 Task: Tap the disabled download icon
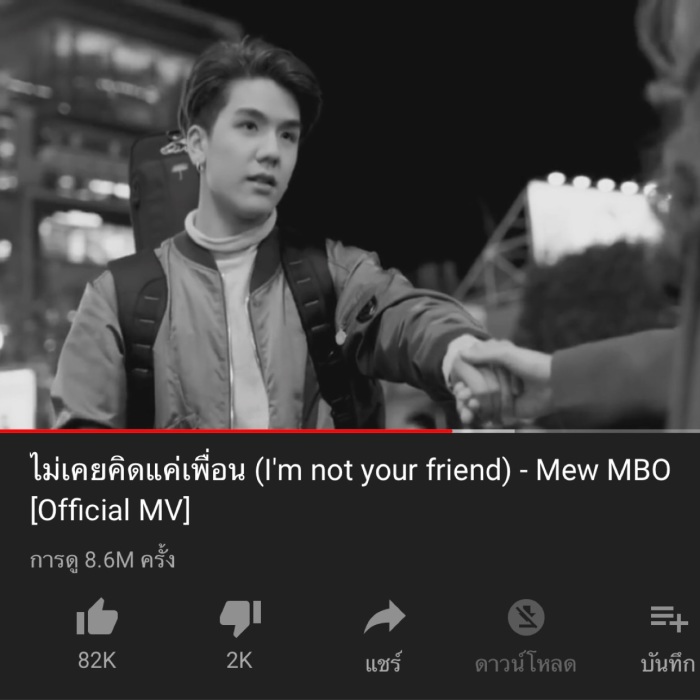[526, 617]
